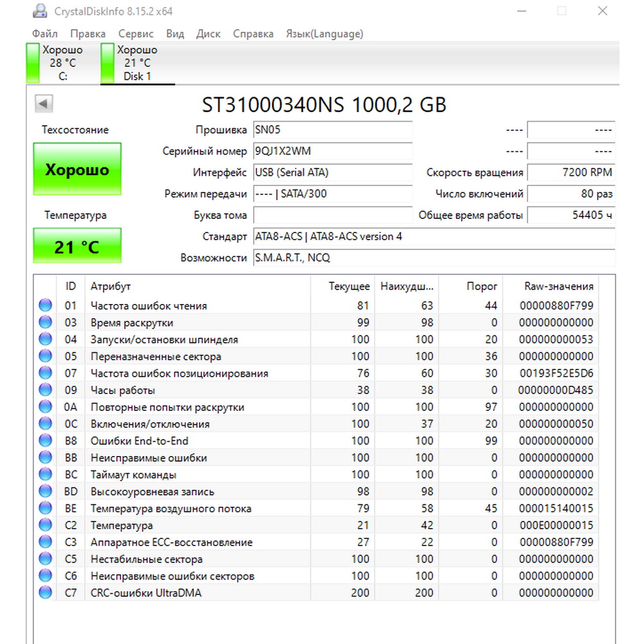Viewport: 644px width, 644px height.
Task: Click the Raw-значения column header
Action: pos(551,286)
